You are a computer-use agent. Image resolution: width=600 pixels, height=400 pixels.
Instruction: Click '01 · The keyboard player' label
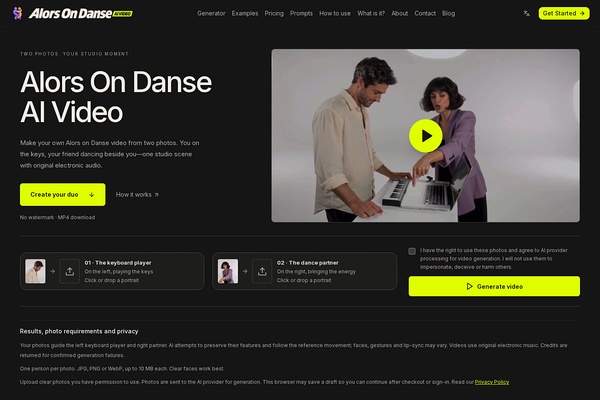pos(118,263)
